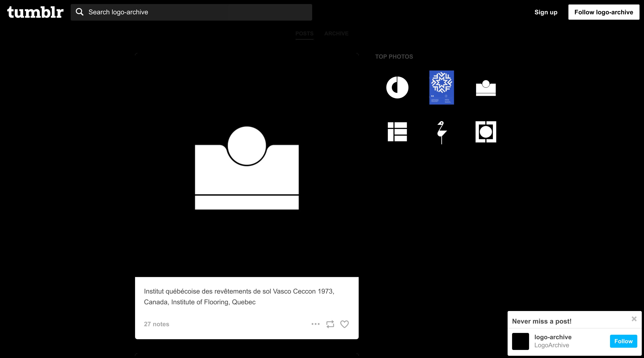Open the flooring institute logo thumbnail

click(486, 88)
